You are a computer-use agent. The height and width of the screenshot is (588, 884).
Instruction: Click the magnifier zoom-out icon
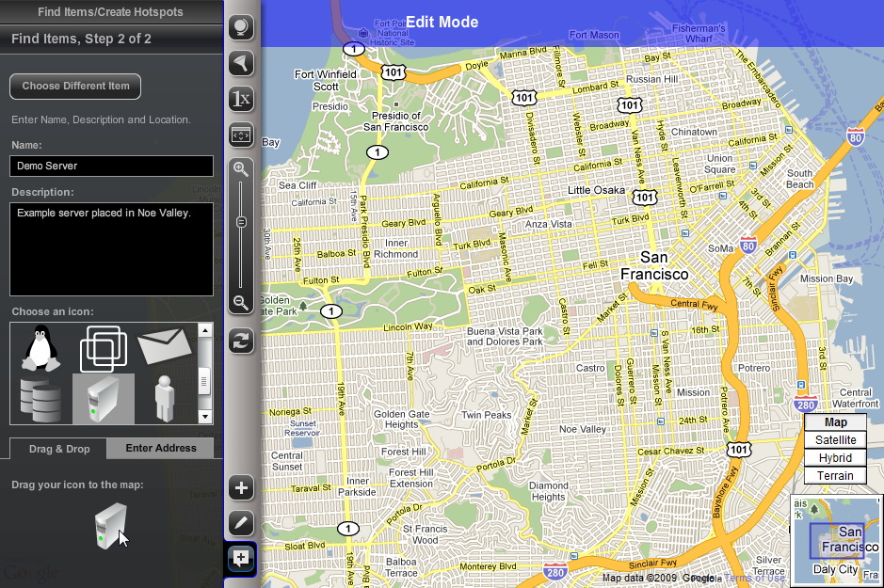tap(241, 302)
